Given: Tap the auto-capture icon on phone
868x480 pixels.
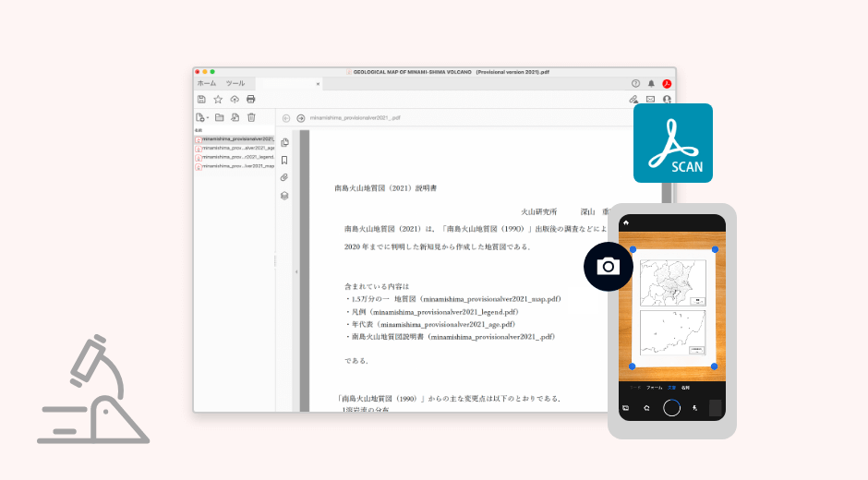Looking at the screenshot, I should [x=646, y=408].
